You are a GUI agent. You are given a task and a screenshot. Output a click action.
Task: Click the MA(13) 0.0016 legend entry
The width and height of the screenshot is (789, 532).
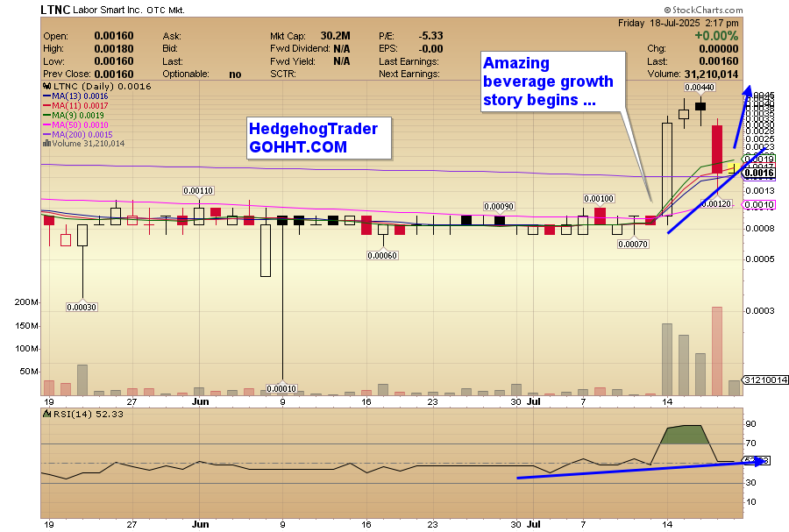pos(76,96)
